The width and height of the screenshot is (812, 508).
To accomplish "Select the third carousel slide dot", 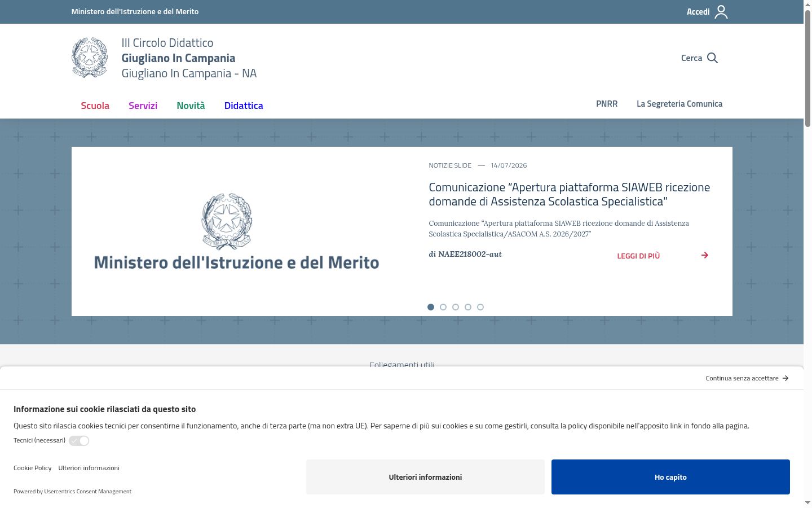I will pyautogui.click(x=456, y=307).
